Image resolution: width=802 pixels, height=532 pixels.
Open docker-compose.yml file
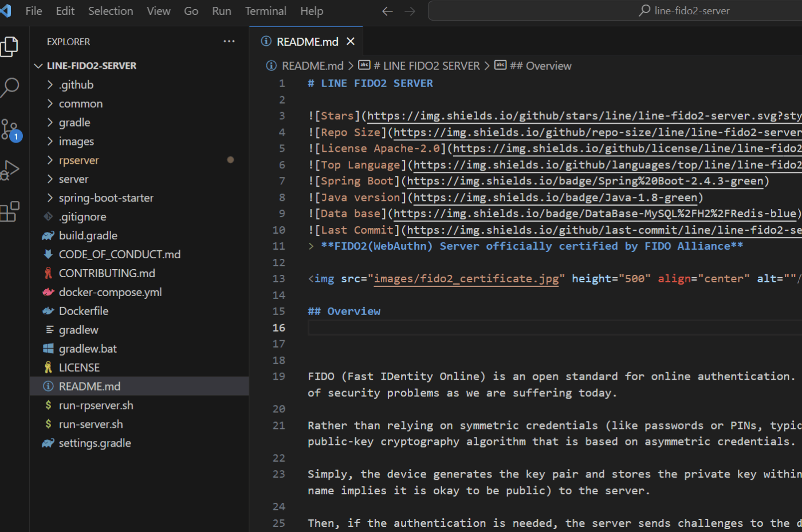pos(110,292)
